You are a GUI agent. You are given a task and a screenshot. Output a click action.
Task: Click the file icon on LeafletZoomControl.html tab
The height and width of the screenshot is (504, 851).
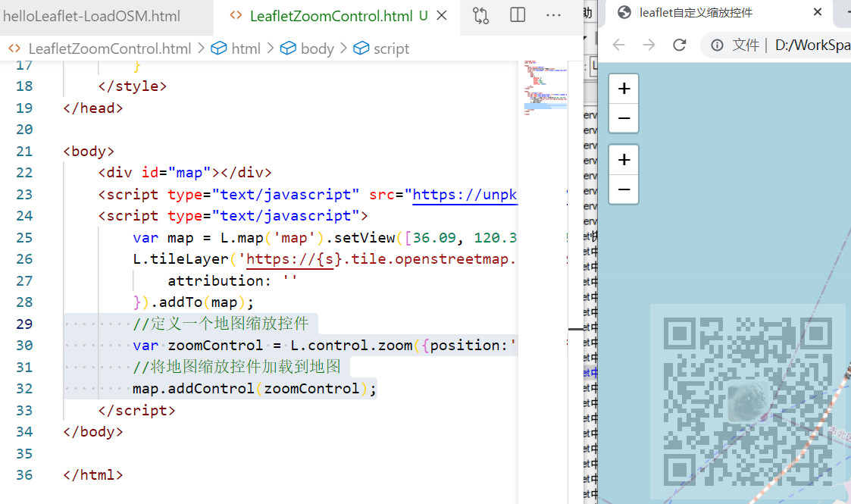[x=236, y=16]
